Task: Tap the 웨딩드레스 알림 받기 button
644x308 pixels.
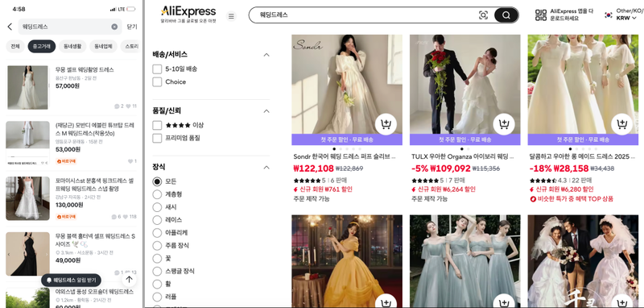Action: (x=71, y=281)
